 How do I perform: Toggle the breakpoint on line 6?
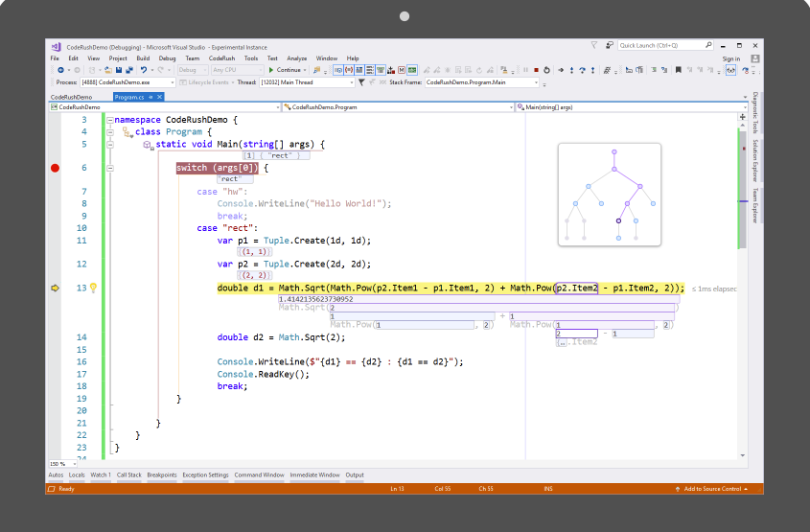56,168
